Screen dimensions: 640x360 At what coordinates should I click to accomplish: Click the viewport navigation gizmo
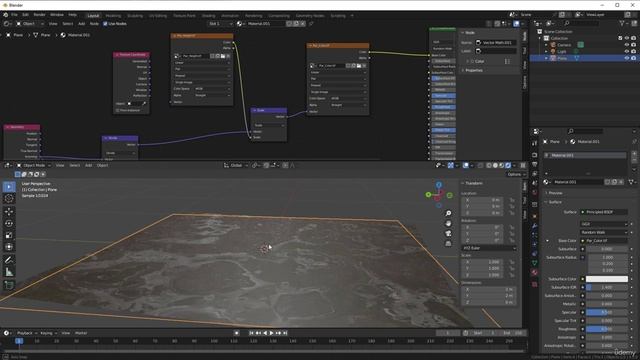(439, 195)
